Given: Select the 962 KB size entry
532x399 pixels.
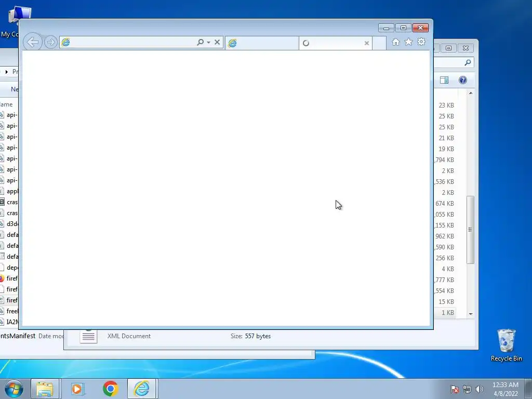Looking at the screenshot, I should click(445, 236).
